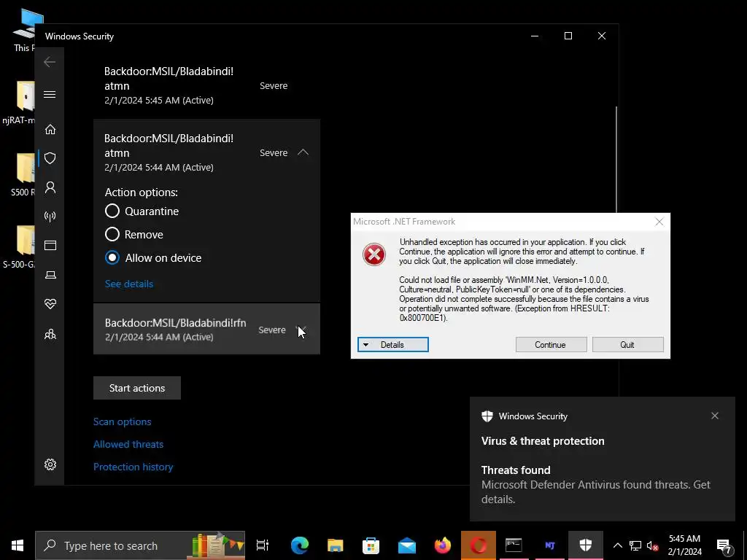Open the Virus & threat protection shield icon
The width and height of the screenshot is (747, 560).
tap(50, 158)
